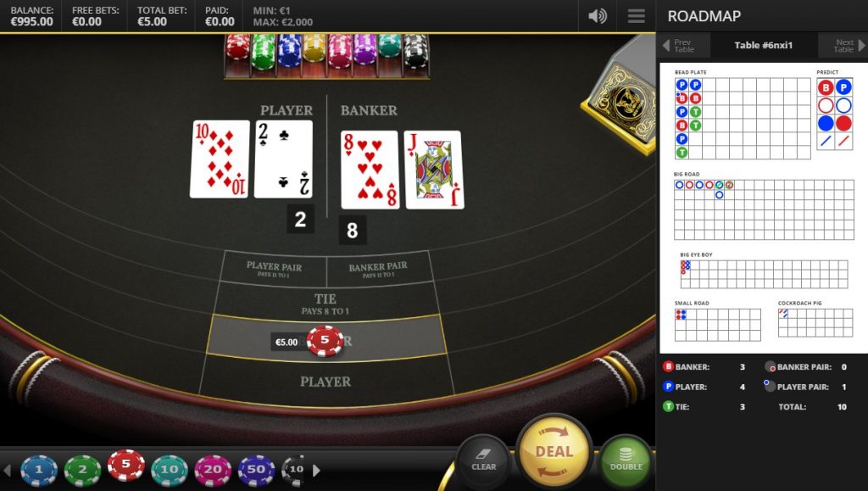Mute the game sound with speaker icon

click(598, 16)
